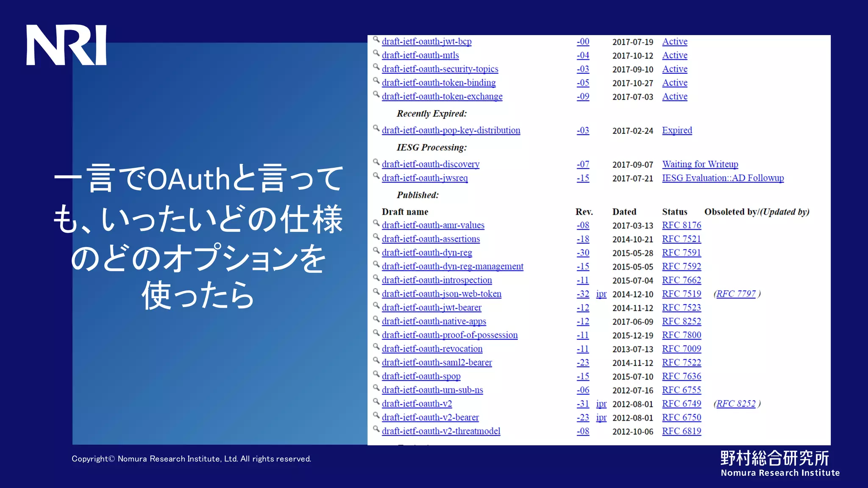Viewport: 868px width, 488px height.
Task: Click magnifier icon beside draft-ietf-oauth-dyn-reg-management
Action: click(x=376, y=264)
